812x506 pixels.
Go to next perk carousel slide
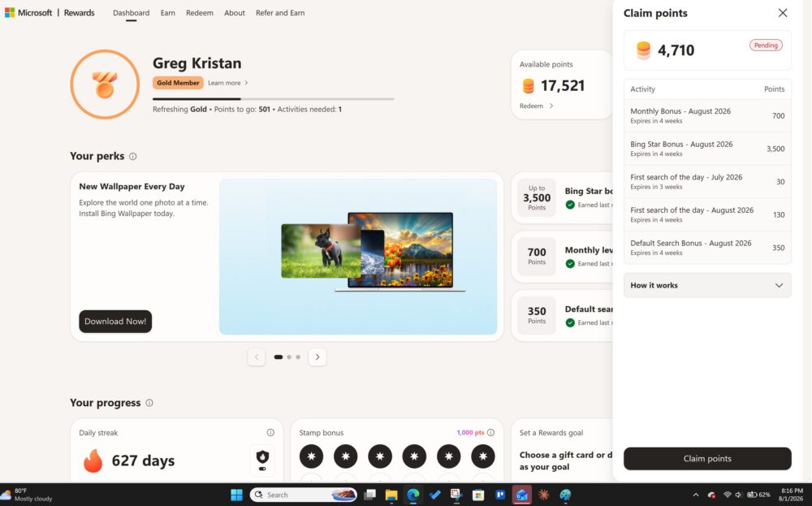coord(317,357)
